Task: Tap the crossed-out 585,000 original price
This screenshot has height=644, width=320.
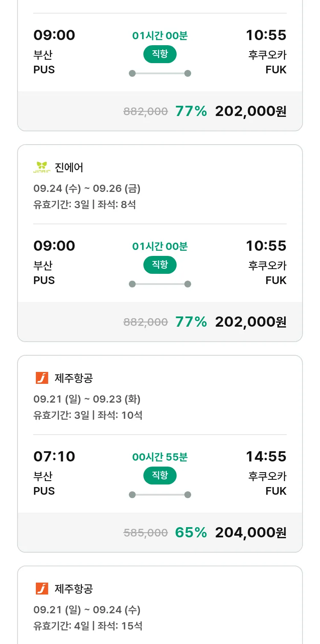Action: tap(145, 533)
